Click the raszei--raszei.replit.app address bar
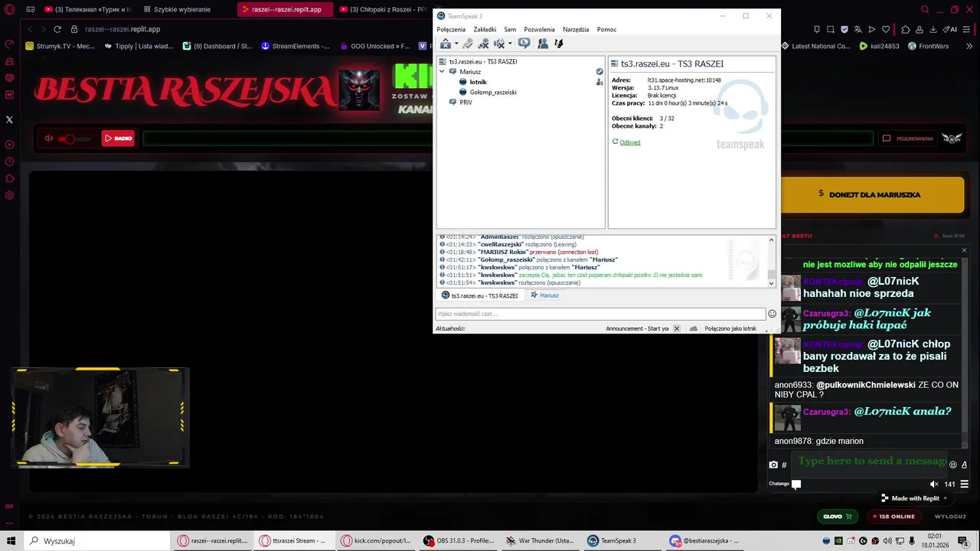980x551 pixels. coord(122,29)
